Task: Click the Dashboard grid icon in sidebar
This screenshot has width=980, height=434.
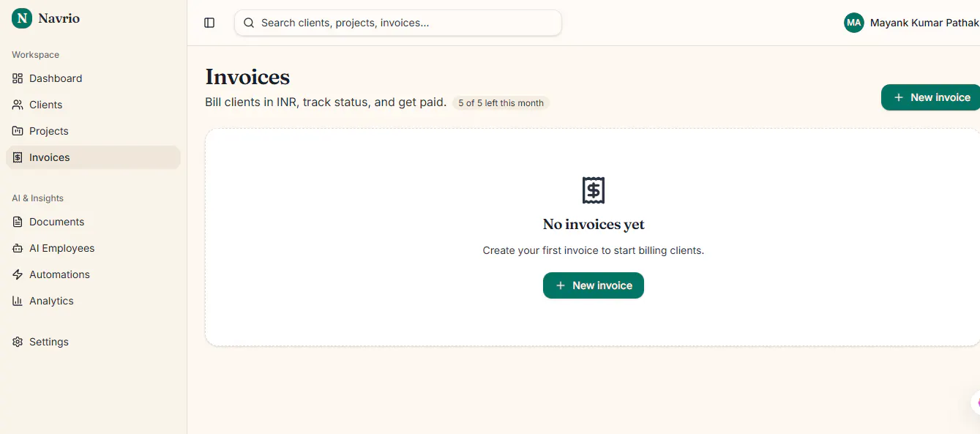Action: point(18,78)
